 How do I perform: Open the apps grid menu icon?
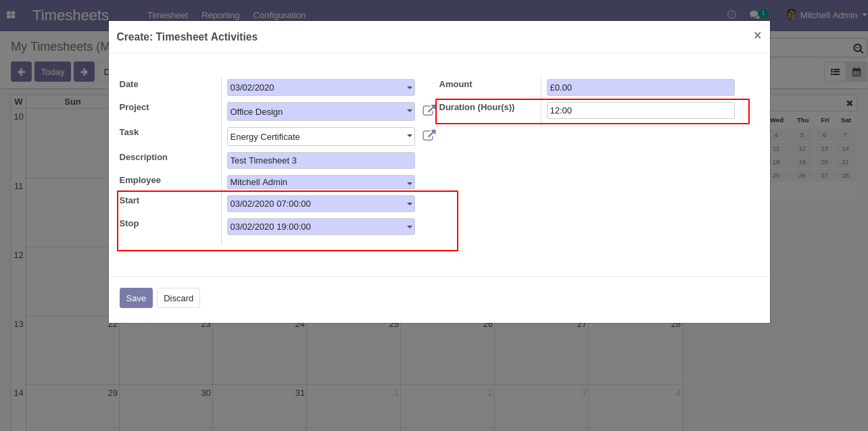tap(11, 15)
